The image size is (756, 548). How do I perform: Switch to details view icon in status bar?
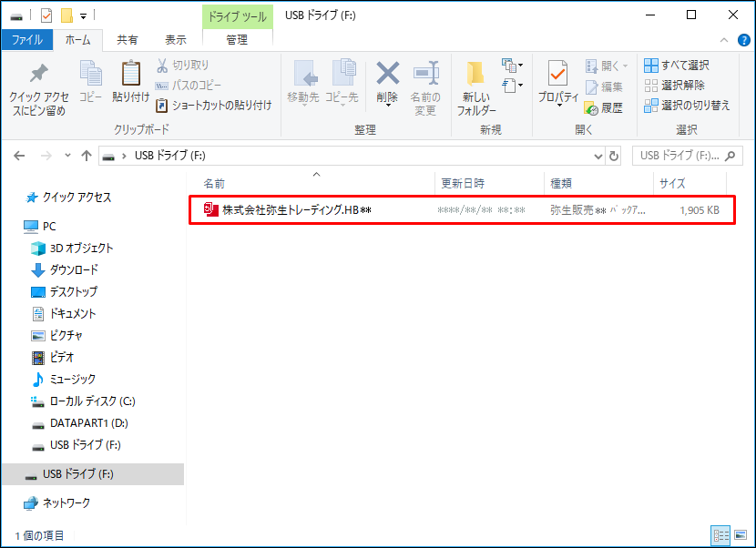point(720,535)
